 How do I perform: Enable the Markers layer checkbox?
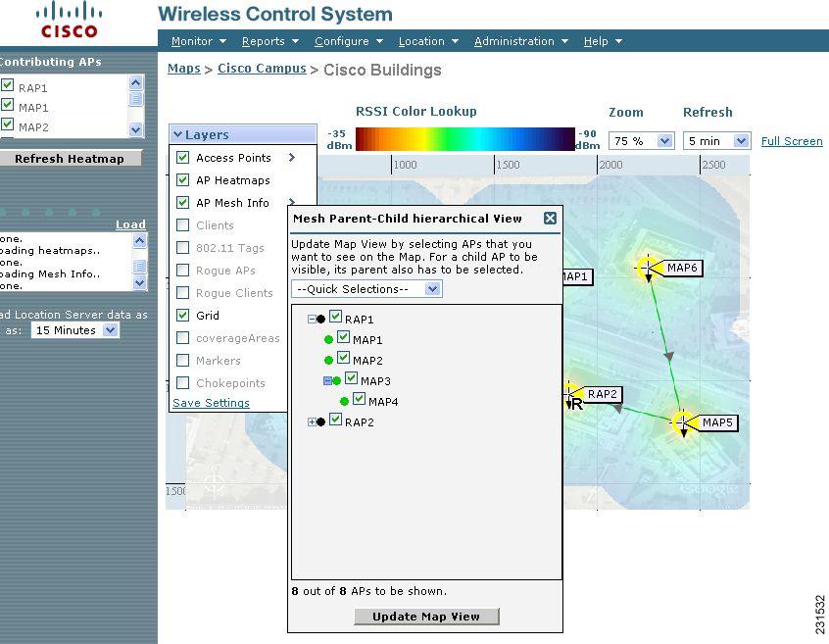click(x=183, y=360)
